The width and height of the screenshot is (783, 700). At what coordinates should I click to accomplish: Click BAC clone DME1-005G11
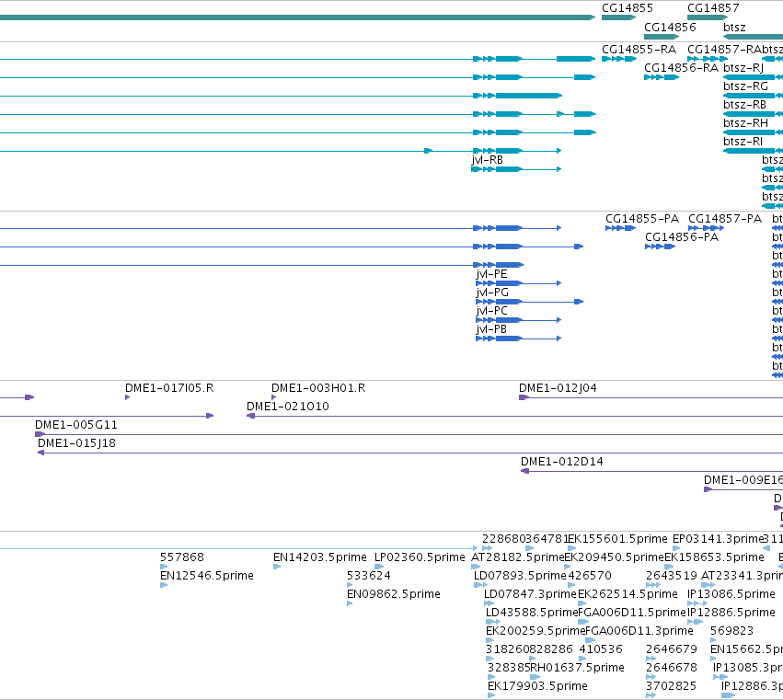tap(409, 434)
